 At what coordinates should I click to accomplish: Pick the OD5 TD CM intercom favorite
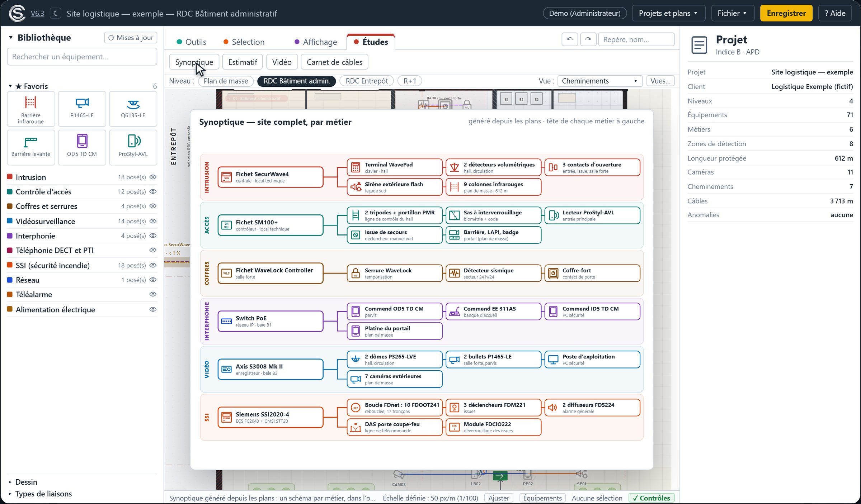(x=82, y=147)
